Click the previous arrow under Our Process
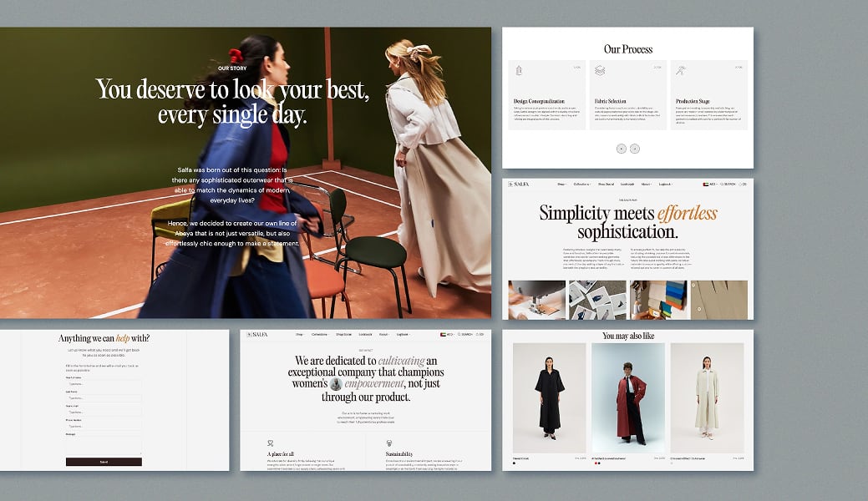Viewport: 868px width, 501px height. tap(621, 149)
